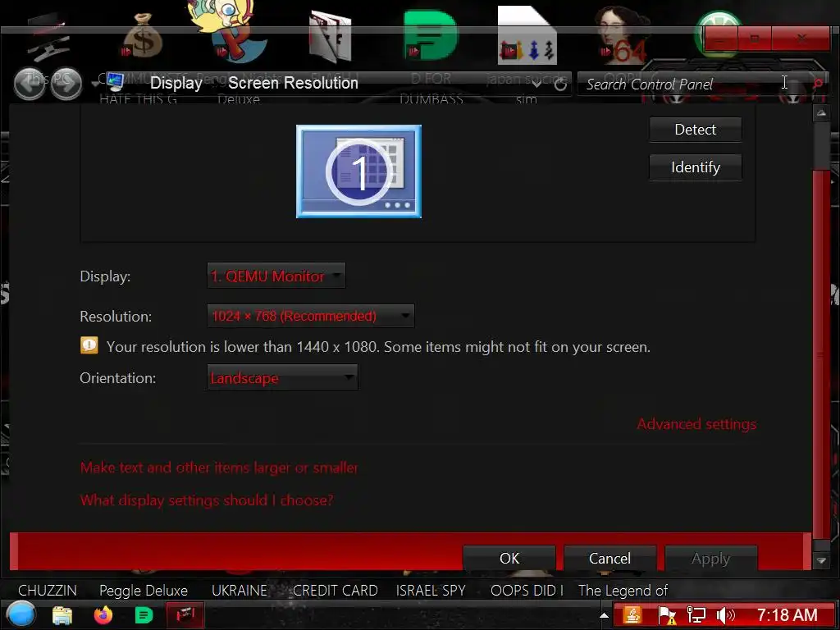Click the scrollbar up arrow

click(x=821, y=113)
